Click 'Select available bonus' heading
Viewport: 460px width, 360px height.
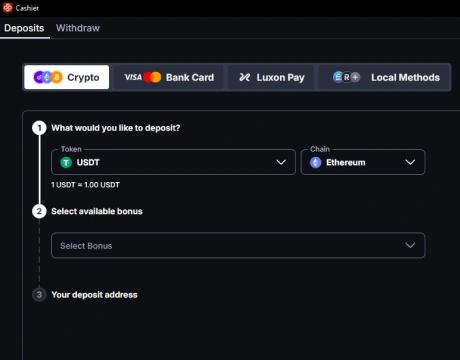[x=97, y=211]
